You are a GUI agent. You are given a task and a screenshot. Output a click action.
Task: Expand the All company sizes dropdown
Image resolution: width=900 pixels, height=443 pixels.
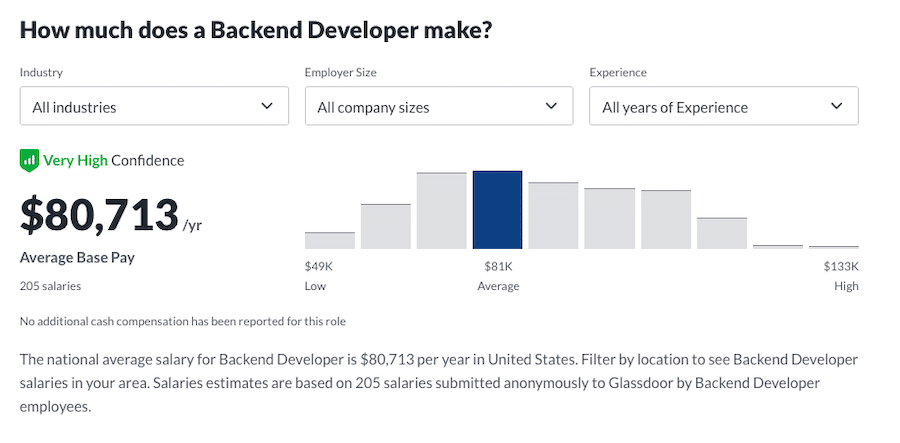[438, 106]
